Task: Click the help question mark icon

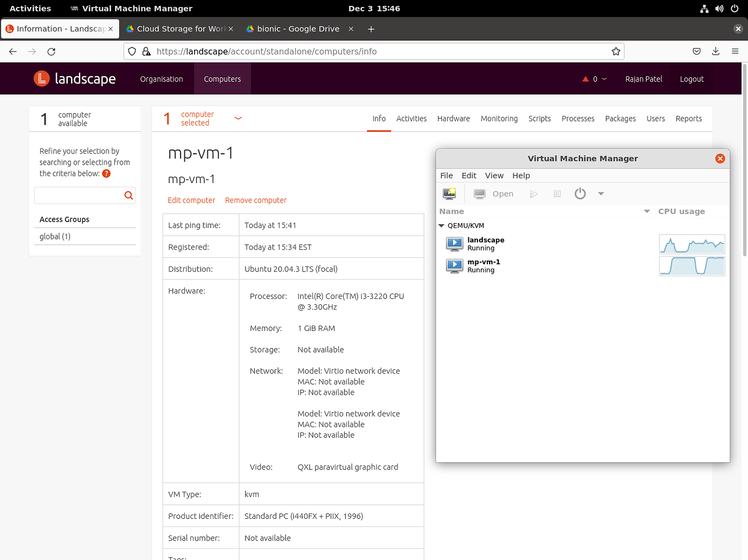Action: [106, 174]
